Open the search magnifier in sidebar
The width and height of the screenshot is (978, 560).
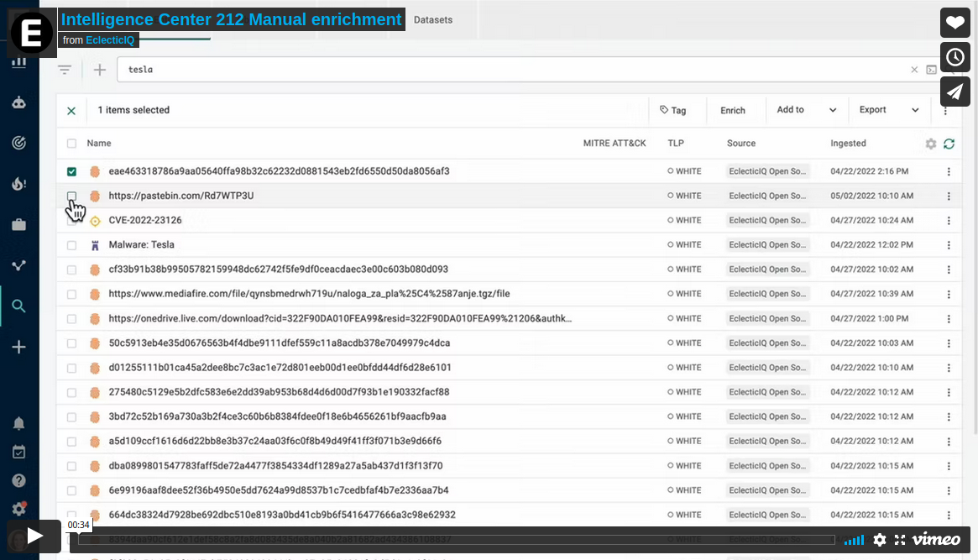coord(18,306)
